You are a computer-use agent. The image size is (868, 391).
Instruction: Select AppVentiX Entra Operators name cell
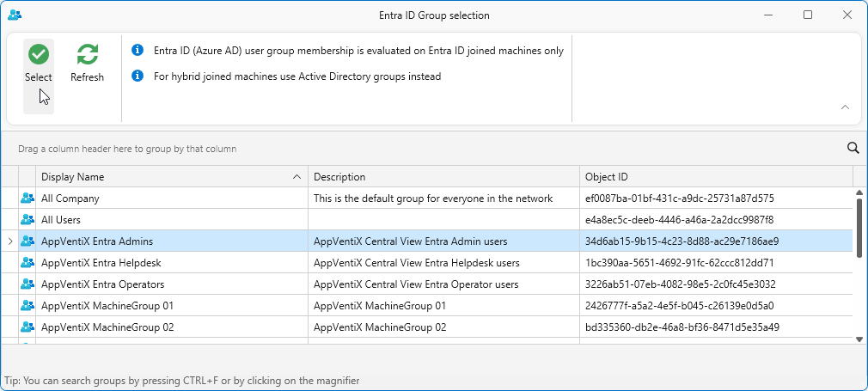(x=172, y=284)
